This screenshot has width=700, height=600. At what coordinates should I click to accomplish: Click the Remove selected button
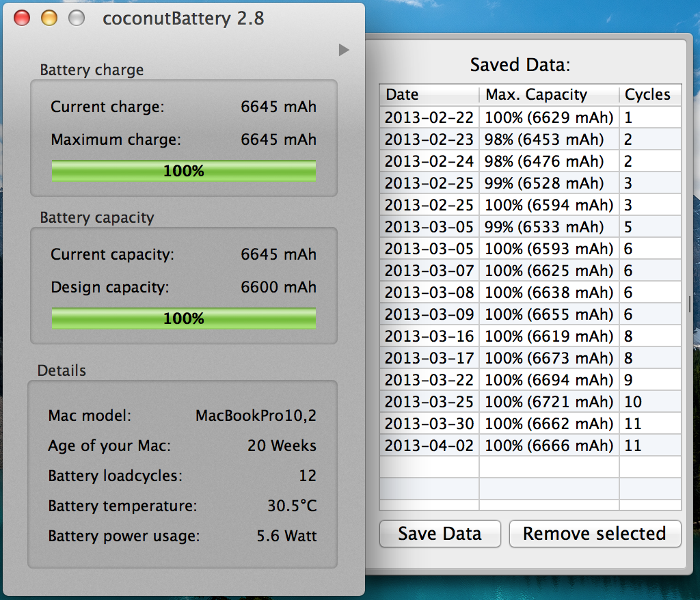(x=595, y=534)
